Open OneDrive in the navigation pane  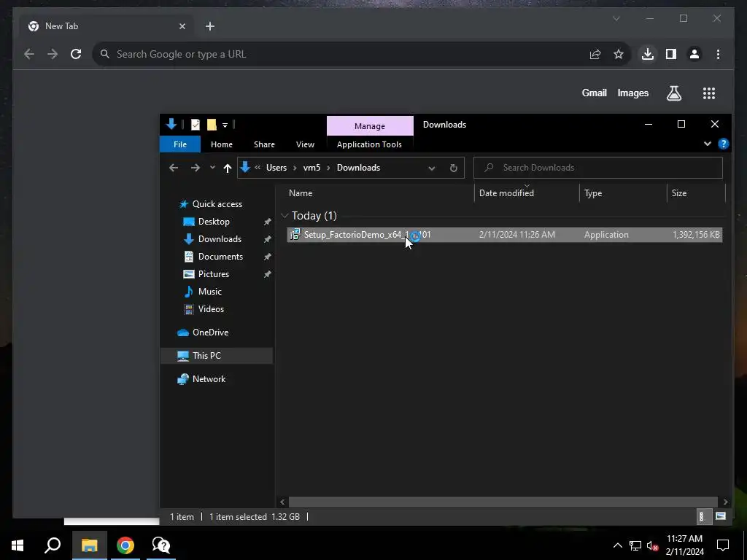[210, 332]
